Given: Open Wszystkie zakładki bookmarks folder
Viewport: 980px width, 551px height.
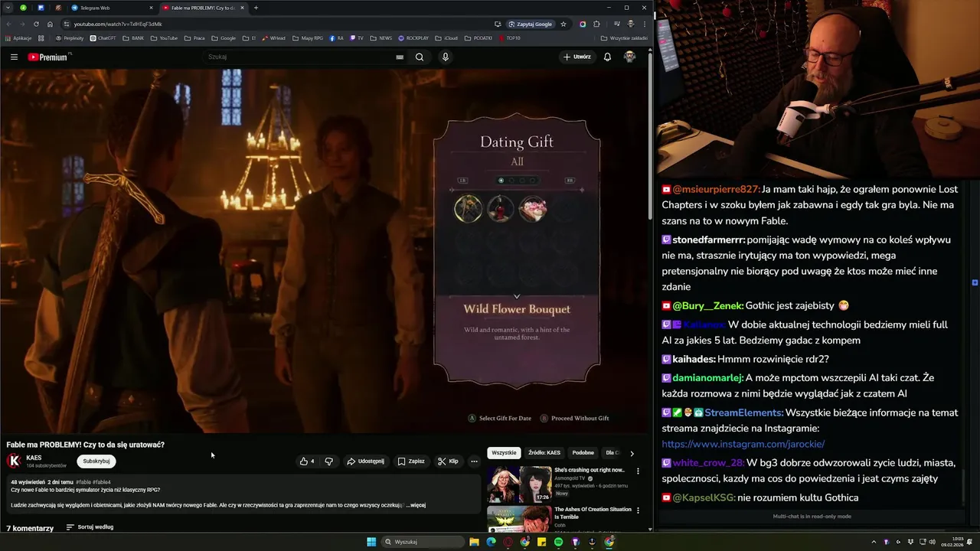Looking at the screenshot, I should coord(625,38).
